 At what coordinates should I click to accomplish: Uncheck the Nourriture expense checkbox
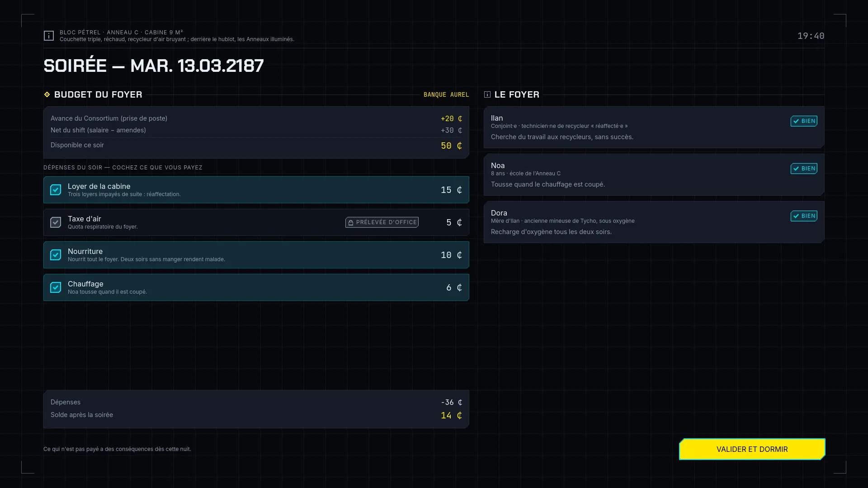(x=56, y=255)
